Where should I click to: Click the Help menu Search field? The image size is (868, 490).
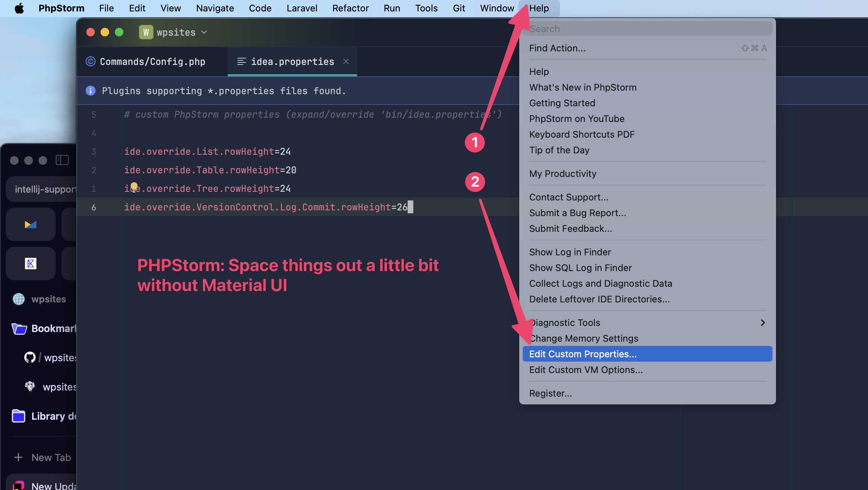(647, 29)
